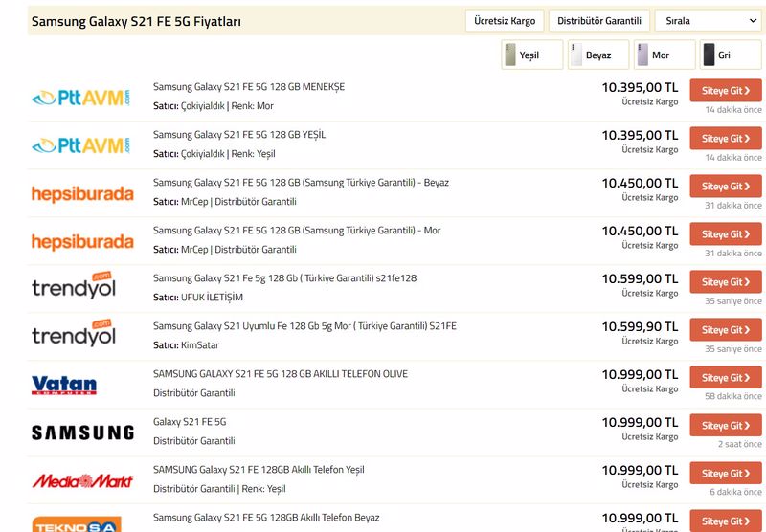Open AKILLI TELEFON OLIVE listing title
The width and height of the screenshot is (766, 532).
coord(281,374)
